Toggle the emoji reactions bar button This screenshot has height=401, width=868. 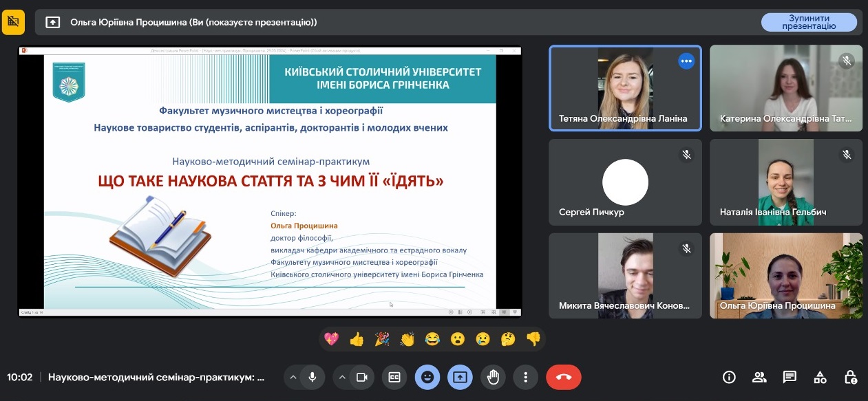(427, 377)
